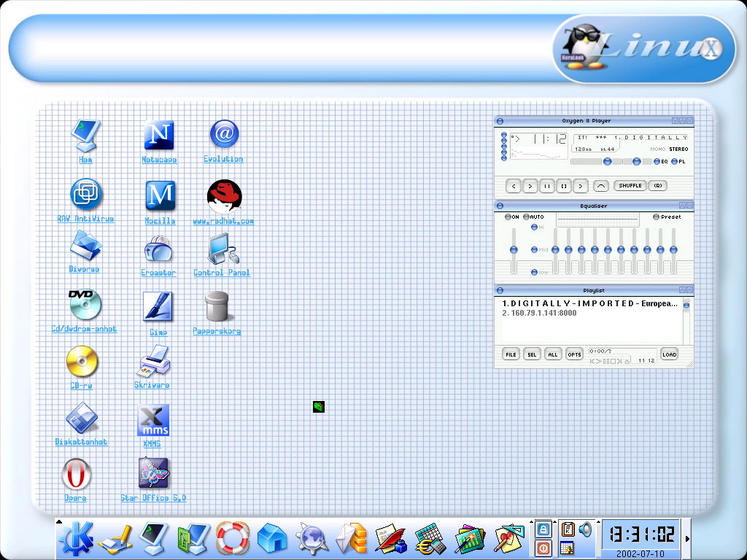Click the player's previous track button
This screenshot has height=560, width=747.
tap(514, 186)
